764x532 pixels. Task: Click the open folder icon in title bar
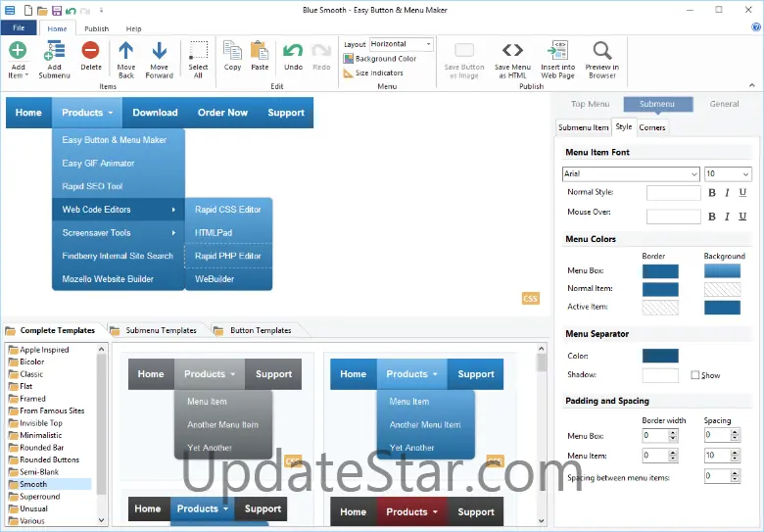click(42, 10)
